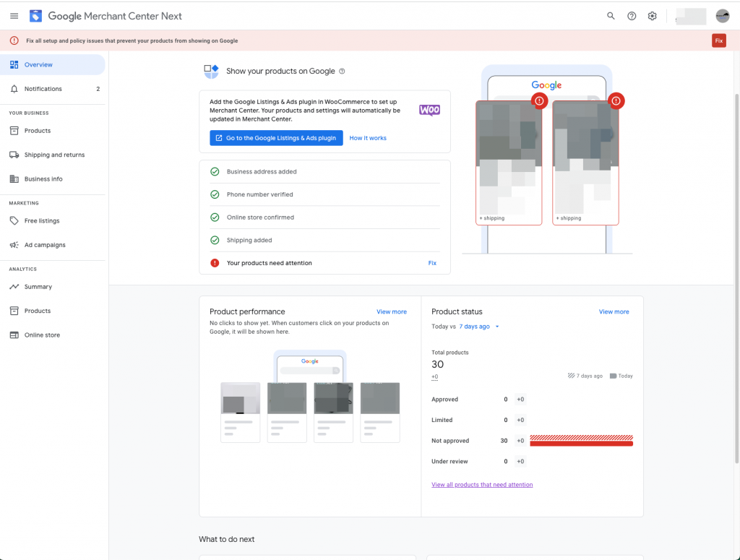Click the Not approved count 30
This screenshot has height=560, width=740.
[504, 441]
